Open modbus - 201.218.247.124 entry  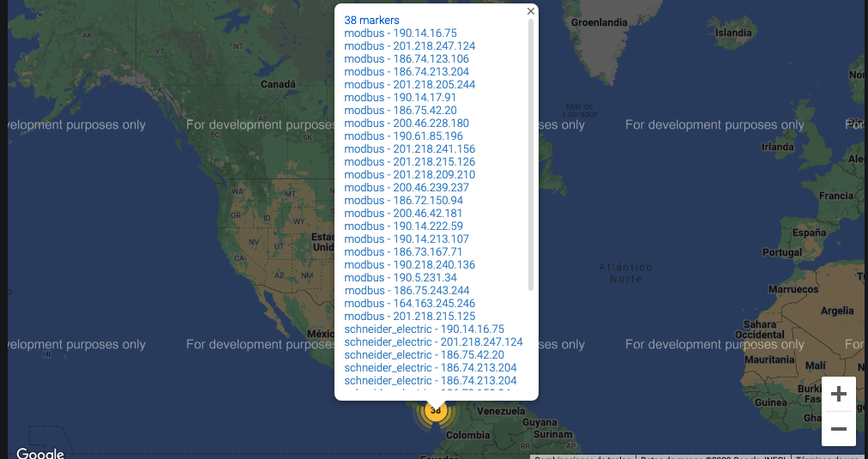tap(410, 46)
